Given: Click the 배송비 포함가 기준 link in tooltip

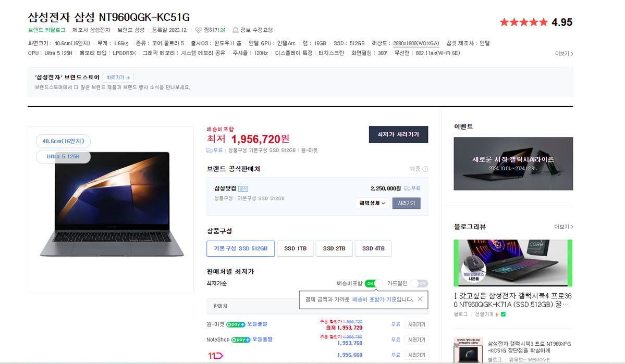Looking at the screenshot, I should pos(374,299).
